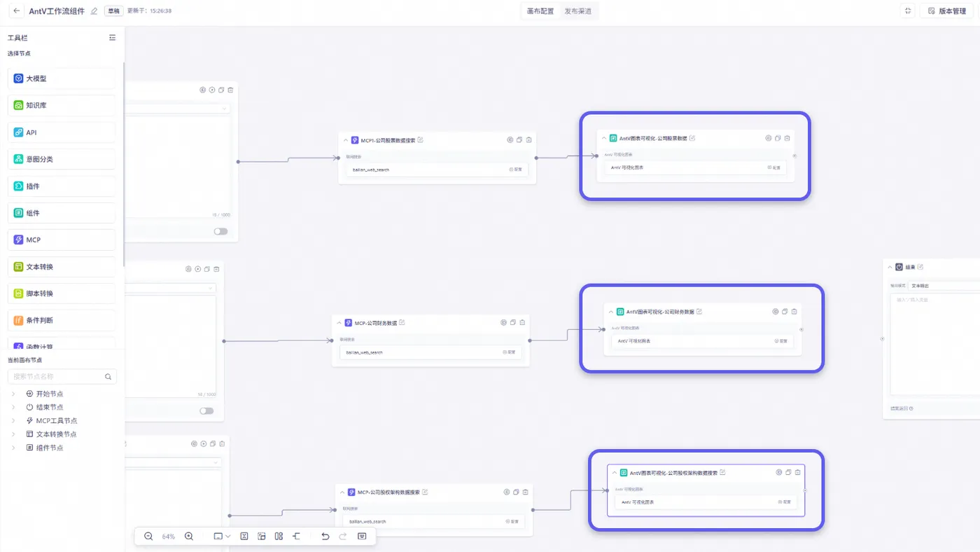Switch to the 画布配置 tab
The width and height of the screenshot is (980, 552).
coord(540,11)
